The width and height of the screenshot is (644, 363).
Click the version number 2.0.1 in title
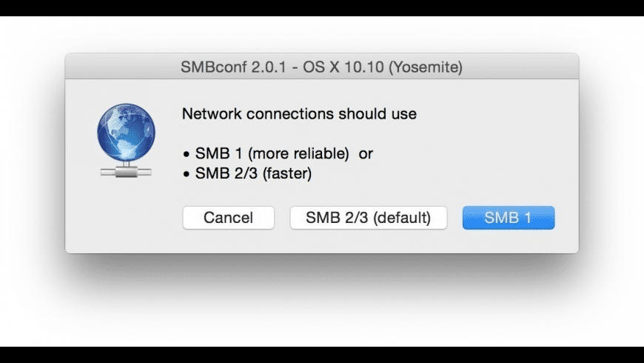(266, 67)
